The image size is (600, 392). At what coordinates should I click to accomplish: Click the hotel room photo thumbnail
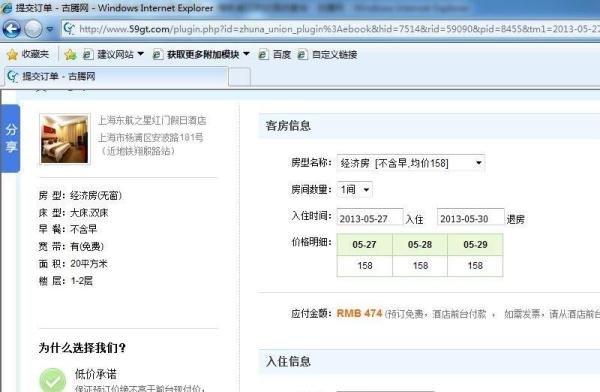click(x=65, y=139)
